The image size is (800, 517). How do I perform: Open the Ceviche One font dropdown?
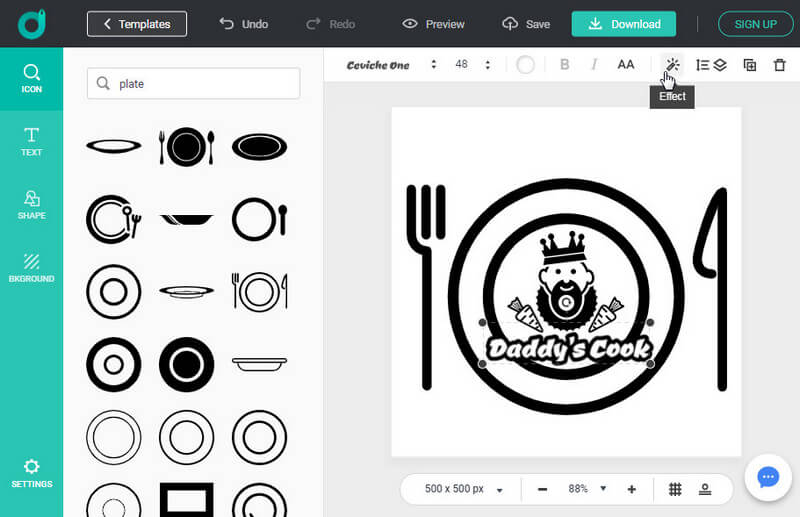coord(392,65)
